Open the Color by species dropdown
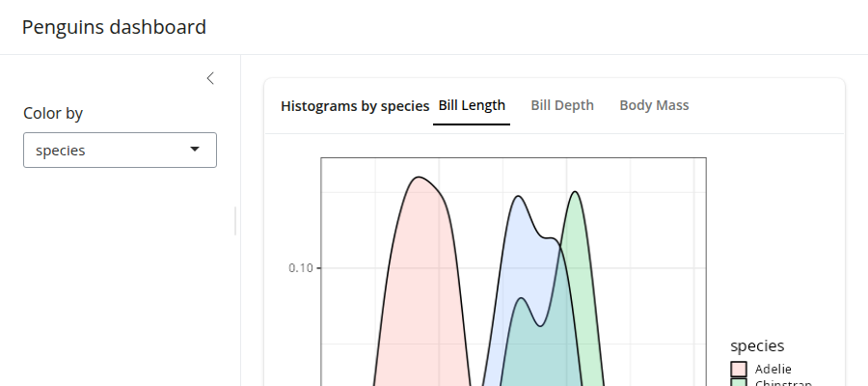Screen dimensions: 868x386 120,150
